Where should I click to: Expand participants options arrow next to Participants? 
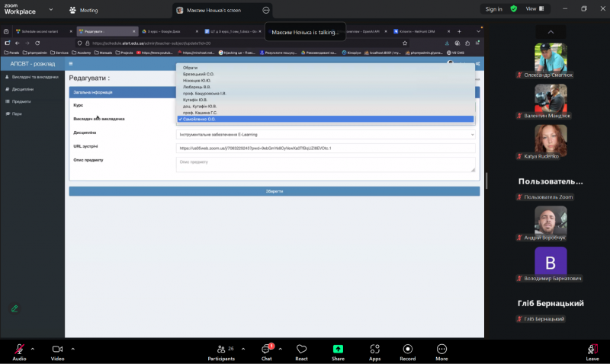click(x=244, y=348)
